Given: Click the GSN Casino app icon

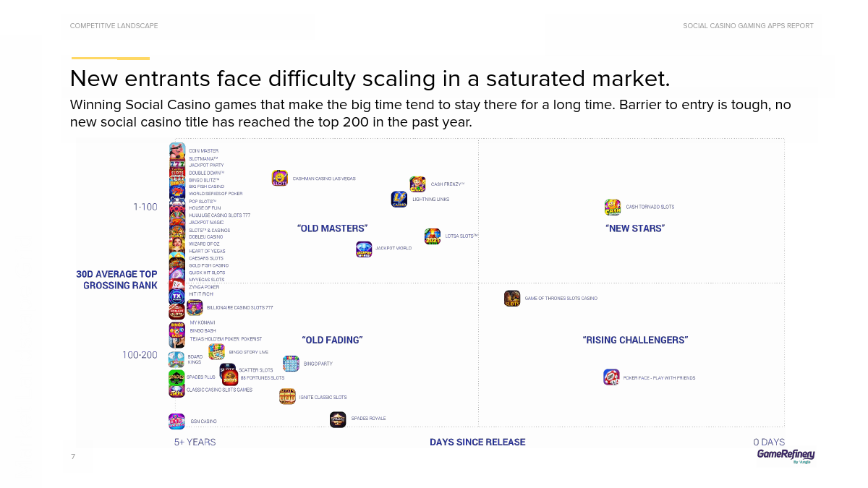Looking at the screenshot, I should click(x=176, y=421).
